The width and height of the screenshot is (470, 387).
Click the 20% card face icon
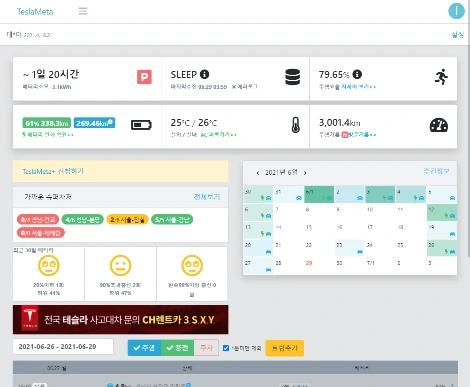tap(49, 265)
